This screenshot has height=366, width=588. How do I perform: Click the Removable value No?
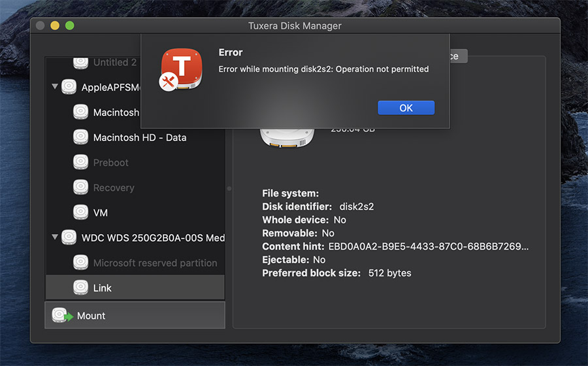[x=328, y=233]
